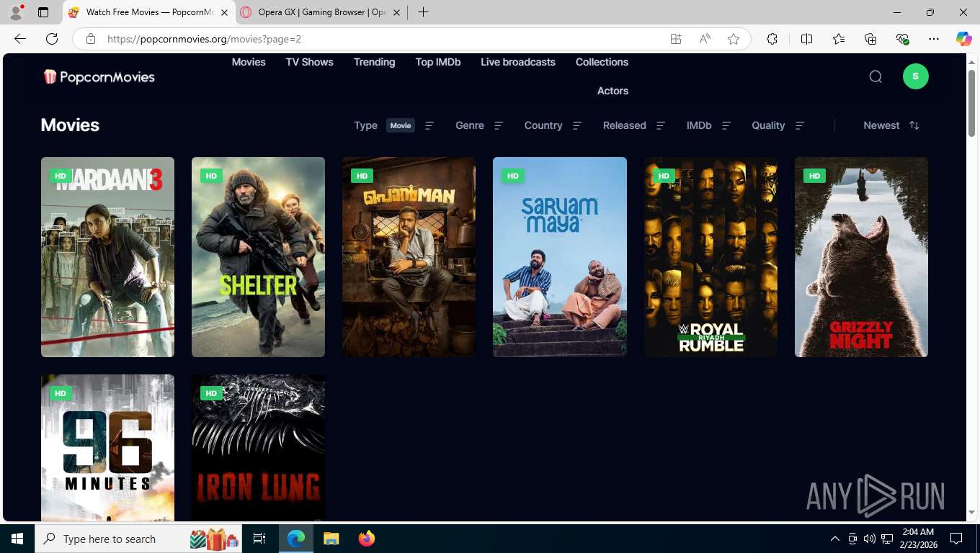
Task: Open the Grizzly Night movie poster
Action: pos(861,257)
